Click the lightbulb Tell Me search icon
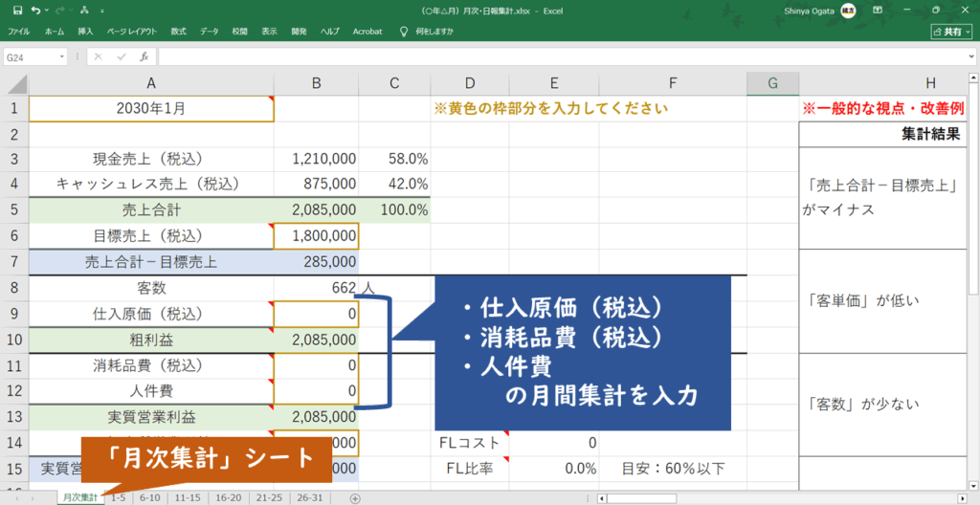Screen dimensions: 980x505 tap(404, 32)
